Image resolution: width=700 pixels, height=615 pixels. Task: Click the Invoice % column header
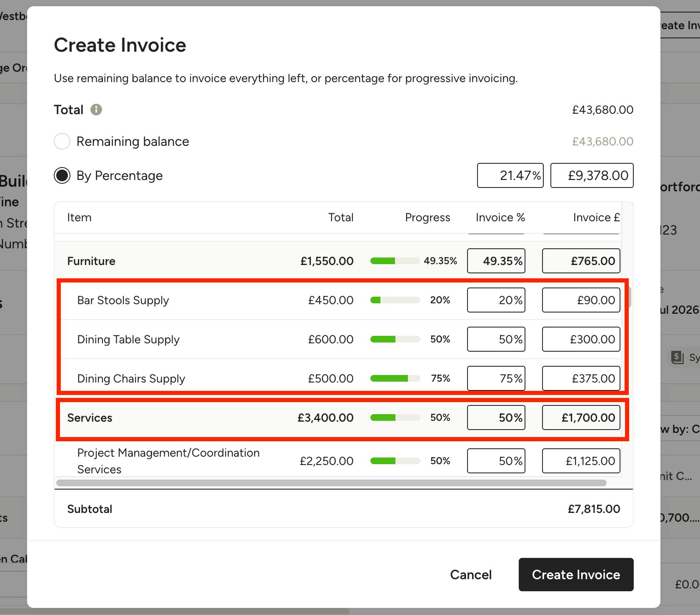[x=500, y=217]
